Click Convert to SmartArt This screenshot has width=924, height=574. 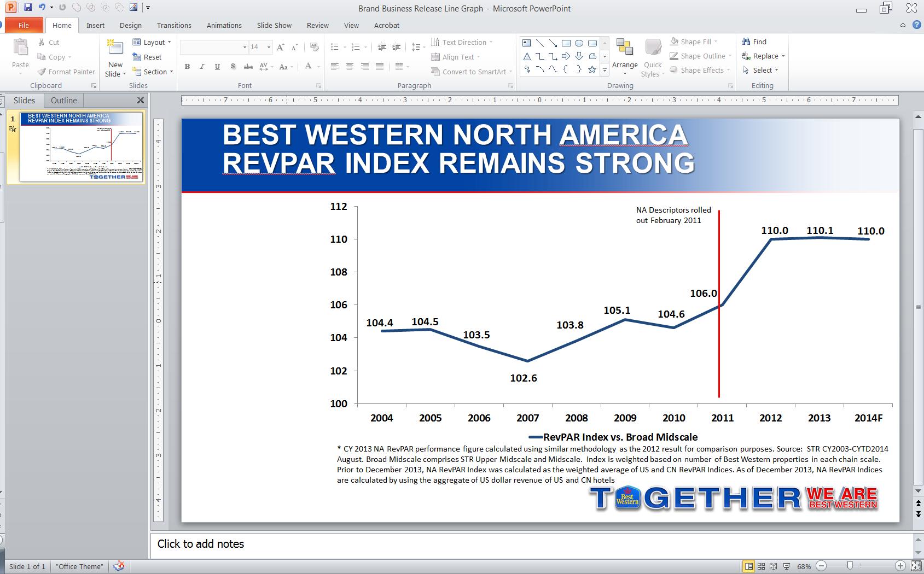click(x=472, y=72)
